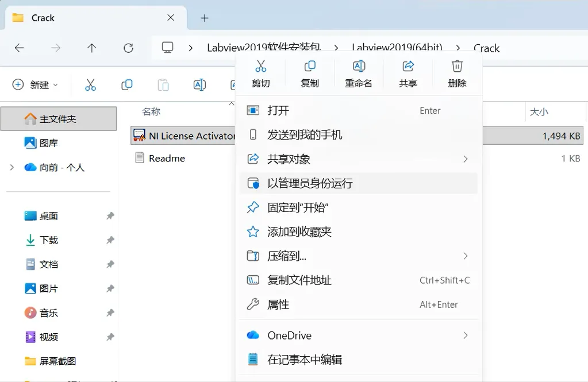
Task: Expand the 压缩到... submenu arrow
Action: tap(466, 256)
